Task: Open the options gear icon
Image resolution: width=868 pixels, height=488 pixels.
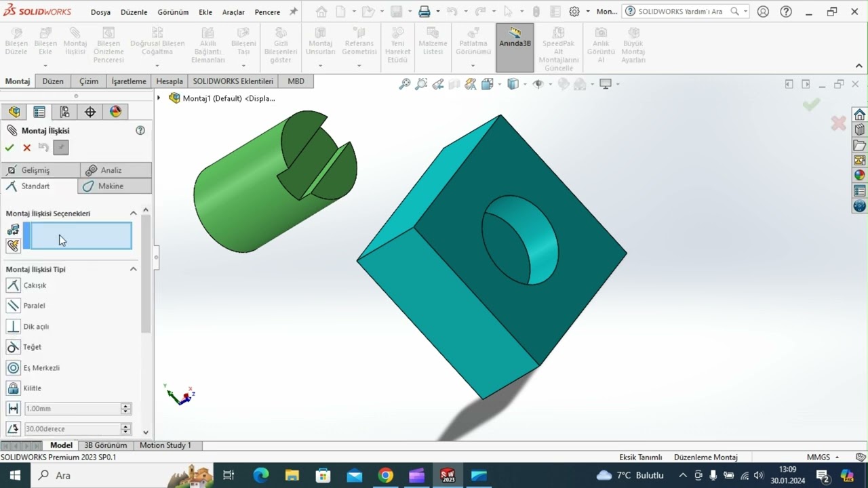Action: [574, 12]
